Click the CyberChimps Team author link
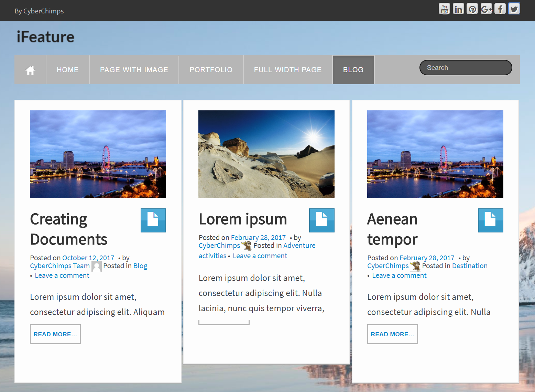Screen dimensions: 535x392 coord(60,266)
